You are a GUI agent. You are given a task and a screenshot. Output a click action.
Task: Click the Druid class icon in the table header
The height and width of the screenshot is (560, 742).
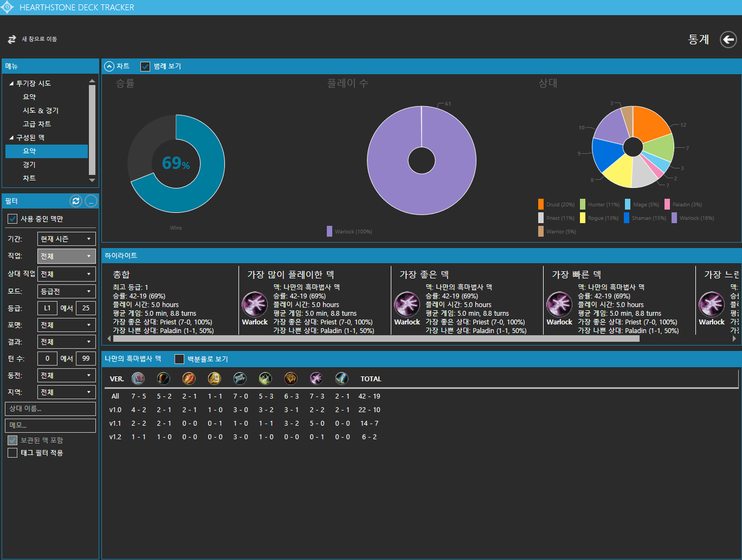pyautogui.click(x=138, y=379)
